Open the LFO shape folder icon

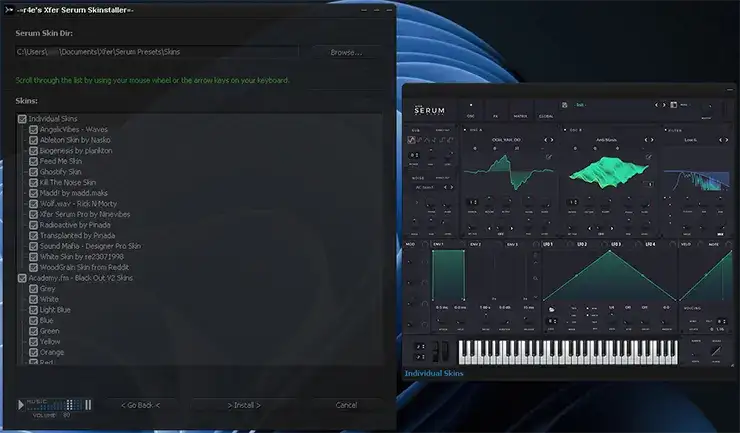point(551,310)
